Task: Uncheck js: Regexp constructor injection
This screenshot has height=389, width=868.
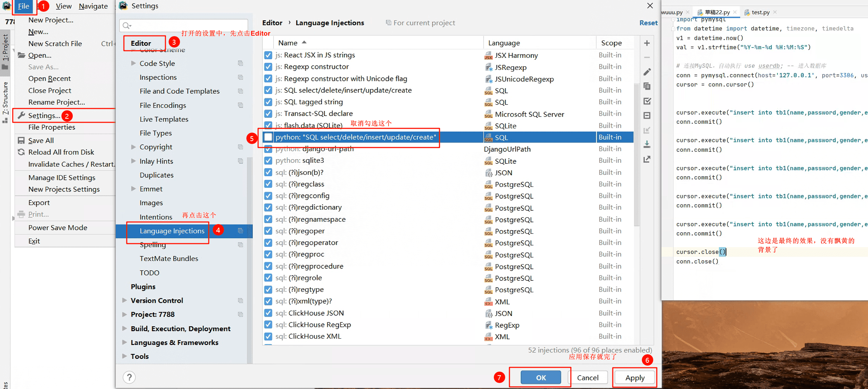Action: coord(268,67)
